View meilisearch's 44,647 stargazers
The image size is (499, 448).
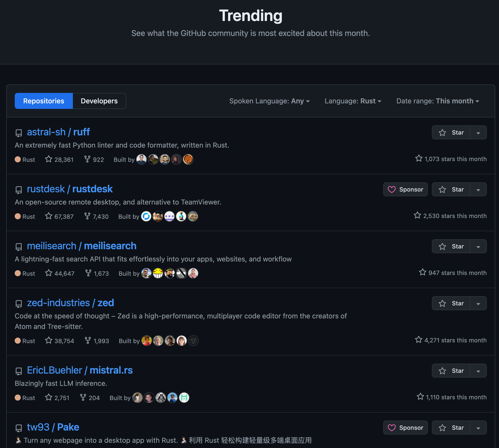pyautogui.click(x=60, y=273)
